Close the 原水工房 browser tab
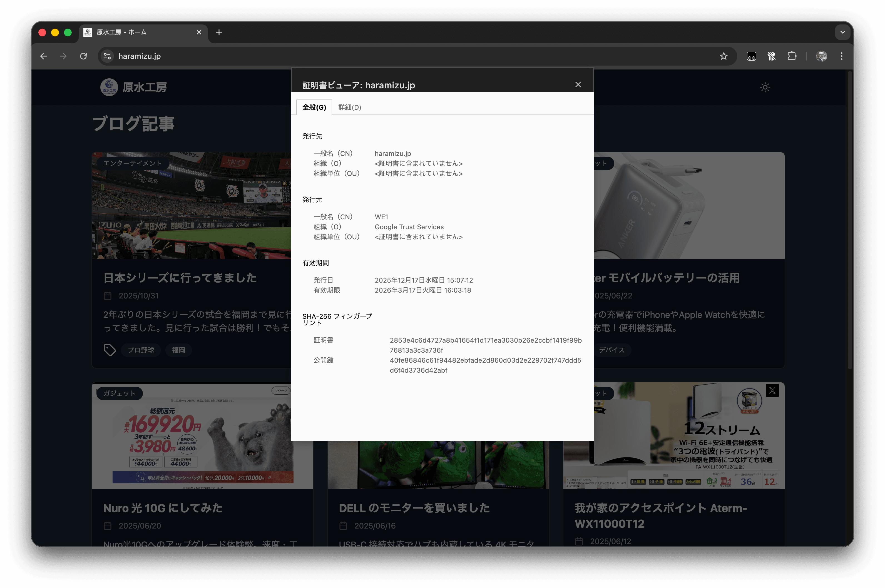 tap(199, 32)
